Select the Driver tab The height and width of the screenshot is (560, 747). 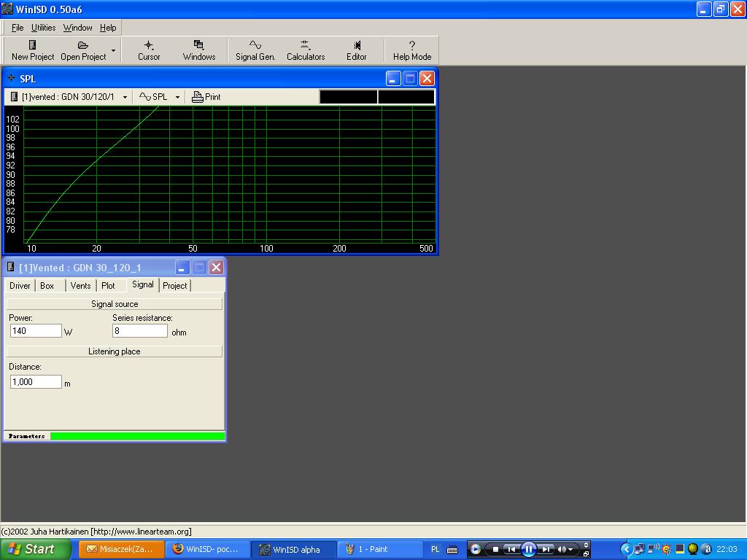coord(20,286)
